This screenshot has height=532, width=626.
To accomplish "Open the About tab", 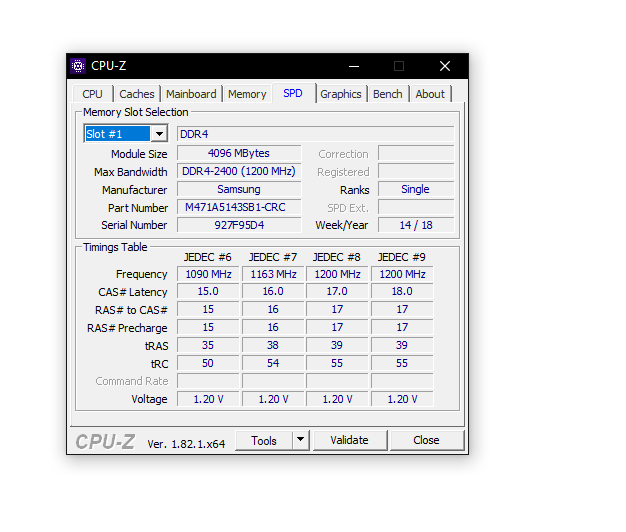I will [x=430, y=94].
